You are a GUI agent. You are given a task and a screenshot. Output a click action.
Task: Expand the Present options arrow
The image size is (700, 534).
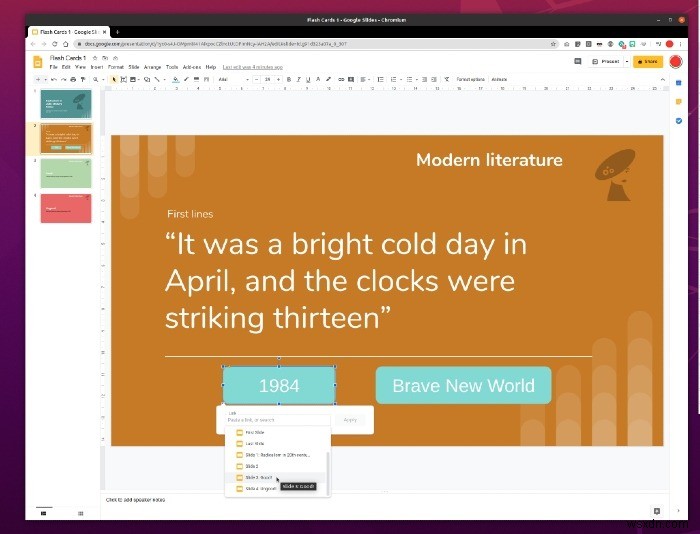pyautogui.click(x=627, y=62)
